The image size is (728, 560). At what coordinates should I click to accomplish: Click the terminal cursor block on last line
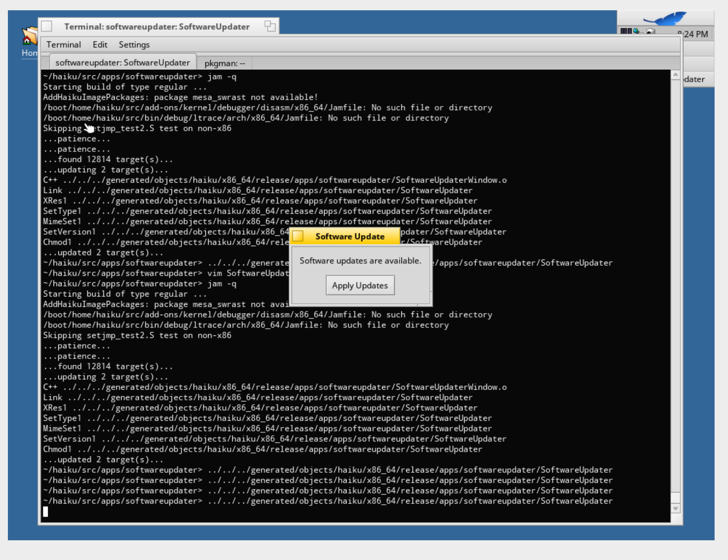pos(45,511)
